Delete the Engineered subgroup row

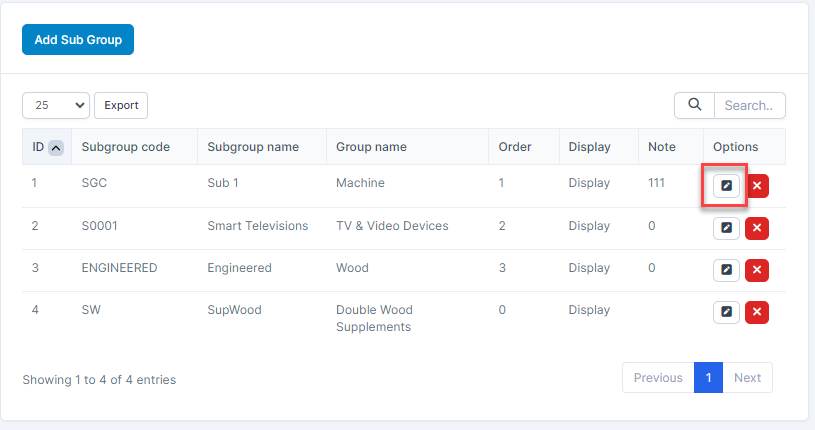tap(757, 270)
